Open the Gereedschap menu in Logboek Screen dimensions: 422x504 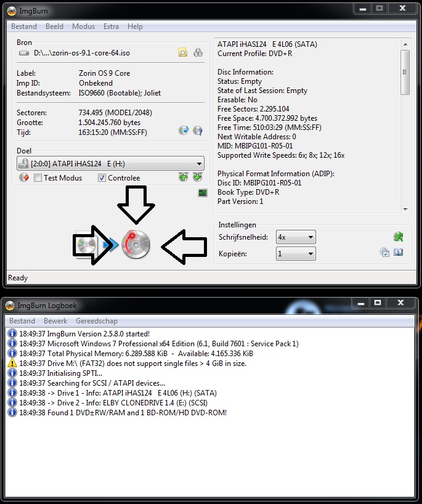(97, 321)
